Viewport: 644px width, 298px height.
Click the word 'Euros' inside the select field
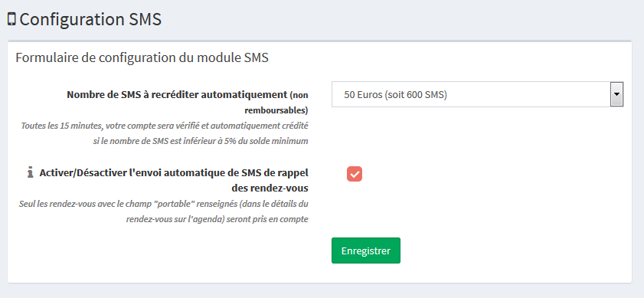coord(368,94)
